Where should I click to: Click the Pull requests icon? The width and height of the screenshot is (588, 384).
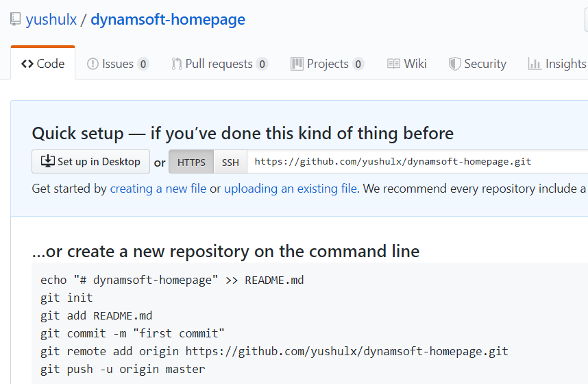coord(177,64)
